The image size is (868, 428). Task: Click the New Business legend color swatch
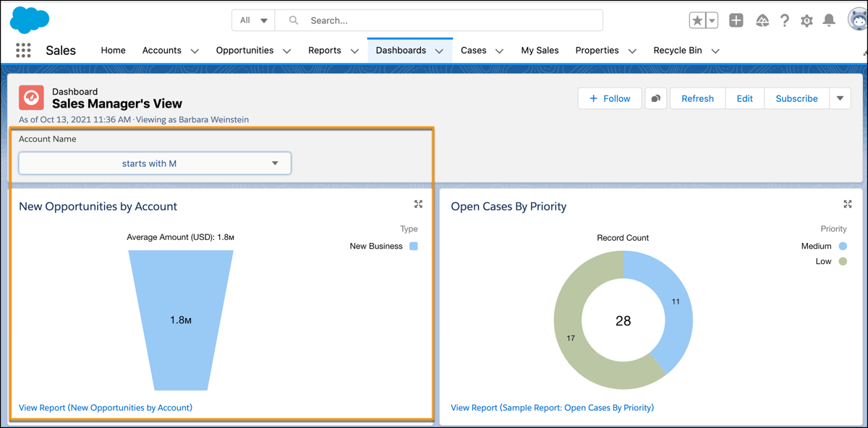(x=414, y=246)
